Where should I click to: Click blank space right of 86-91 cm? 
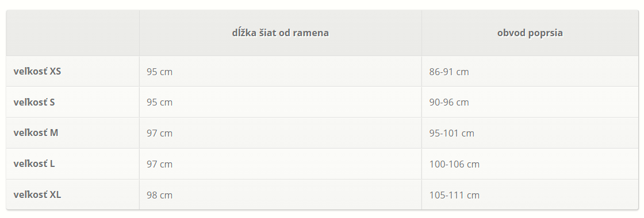[554, 72]
